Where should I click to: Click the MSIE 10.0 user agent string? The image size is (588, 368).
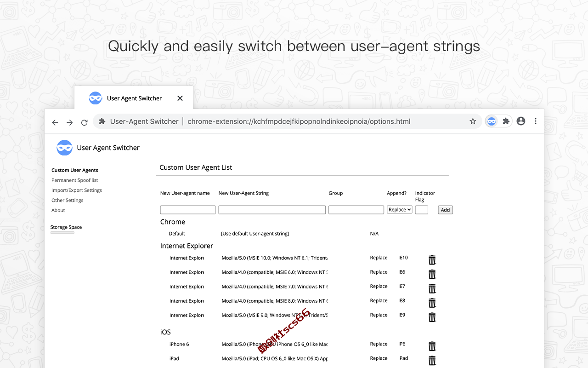pos(275,258)
